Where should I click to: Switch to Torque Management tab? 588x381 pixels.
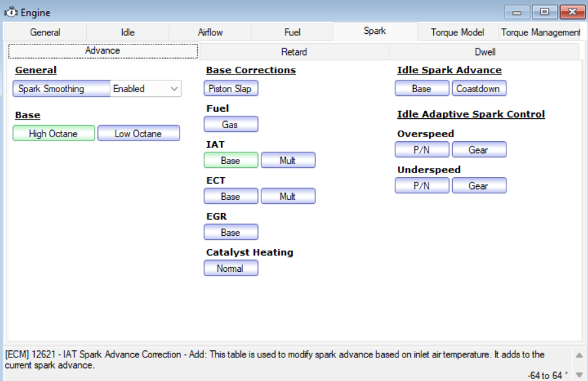coord(540,32)
